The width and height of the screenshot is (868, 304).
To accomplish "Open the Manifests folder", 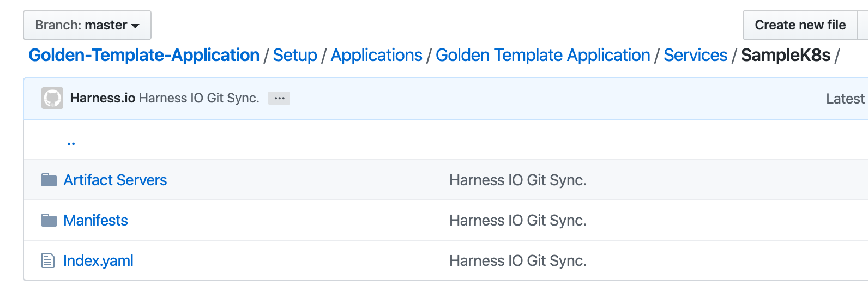I will [95, 220].
